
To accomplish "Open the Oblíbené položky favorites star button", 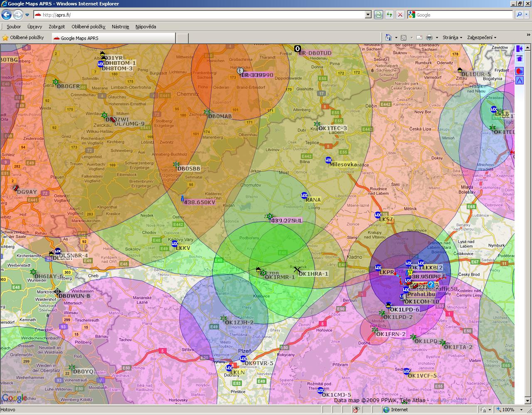I will tap(23, 38).
